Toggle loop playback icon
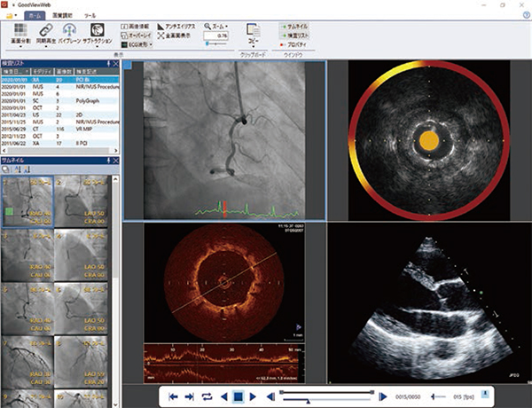Screen dimensions: 532x408 tap(207, 396)
